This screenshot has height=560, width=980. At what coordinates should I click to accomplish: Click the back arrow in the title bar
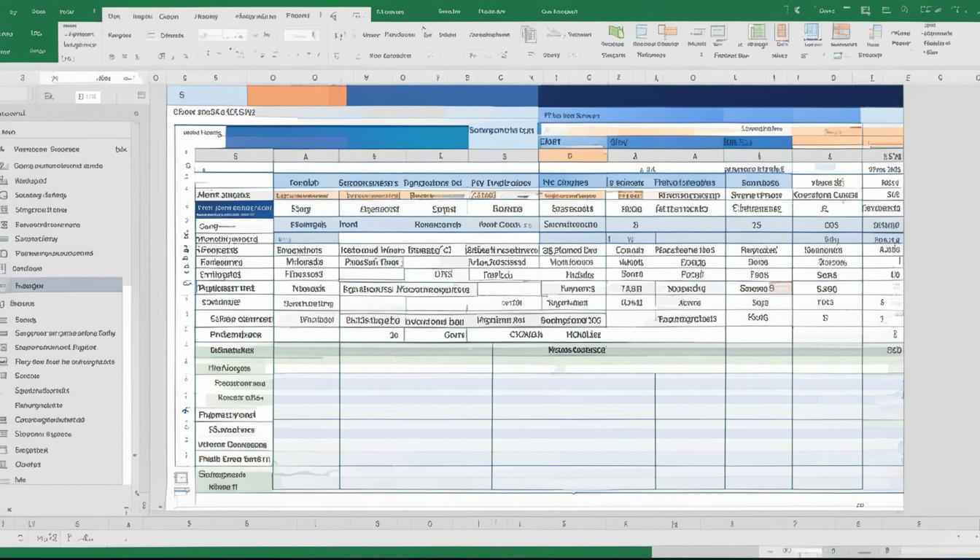[x=797, y=10]
